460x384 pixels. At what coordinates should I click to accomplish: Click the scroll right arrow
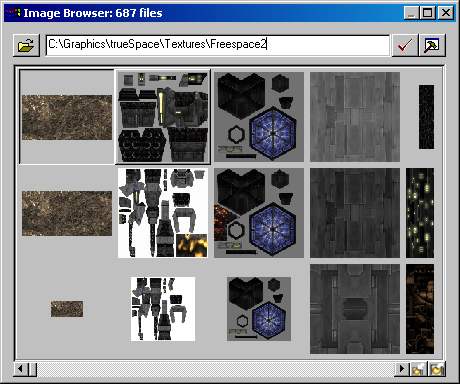(402, 369)
